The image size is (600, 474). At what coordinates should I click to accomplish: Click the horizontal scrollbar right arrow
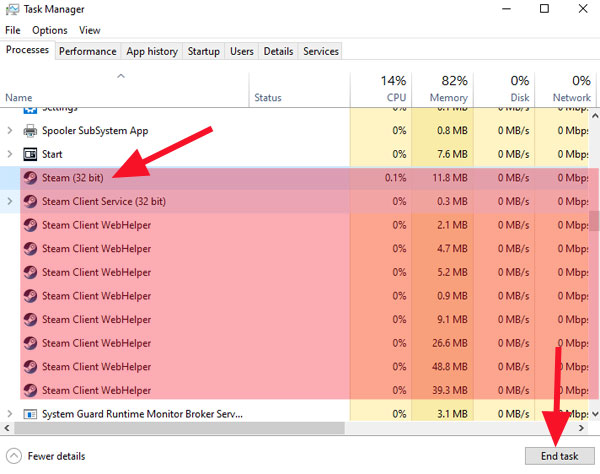tap(581, 428)
